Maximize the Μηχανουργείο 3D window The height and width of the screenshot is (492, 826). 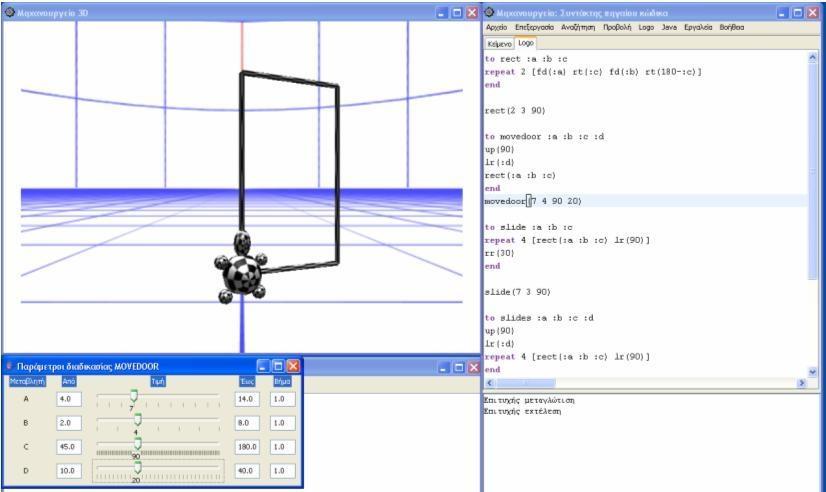coord(457,13)
